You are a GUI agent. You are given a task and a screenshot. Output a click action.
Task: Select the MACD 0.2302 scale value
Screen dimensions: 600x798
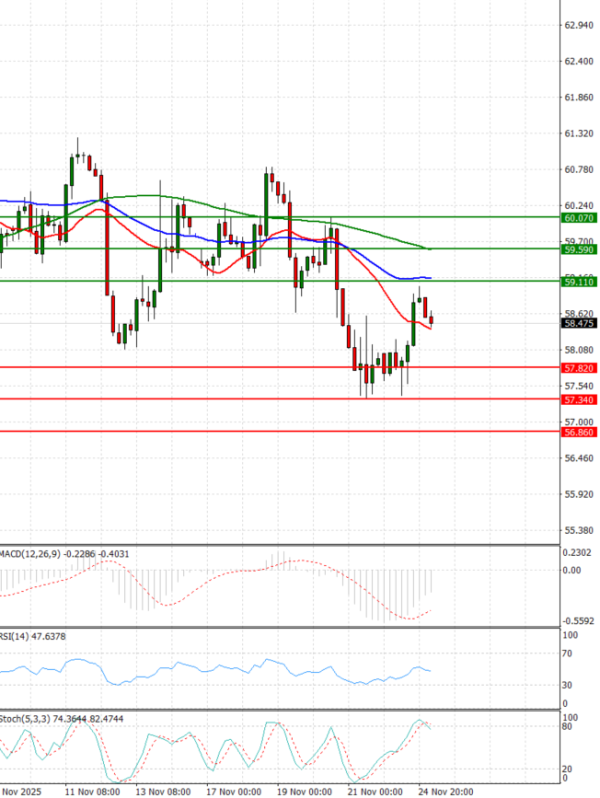(579, 552)
